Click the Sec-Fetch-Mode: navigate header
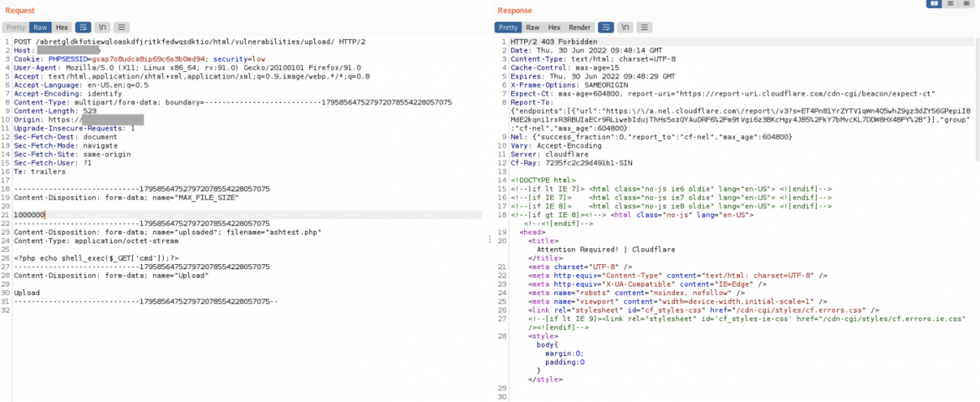The image size is (980, 402). pyautogui.click(x=65, y=145)
